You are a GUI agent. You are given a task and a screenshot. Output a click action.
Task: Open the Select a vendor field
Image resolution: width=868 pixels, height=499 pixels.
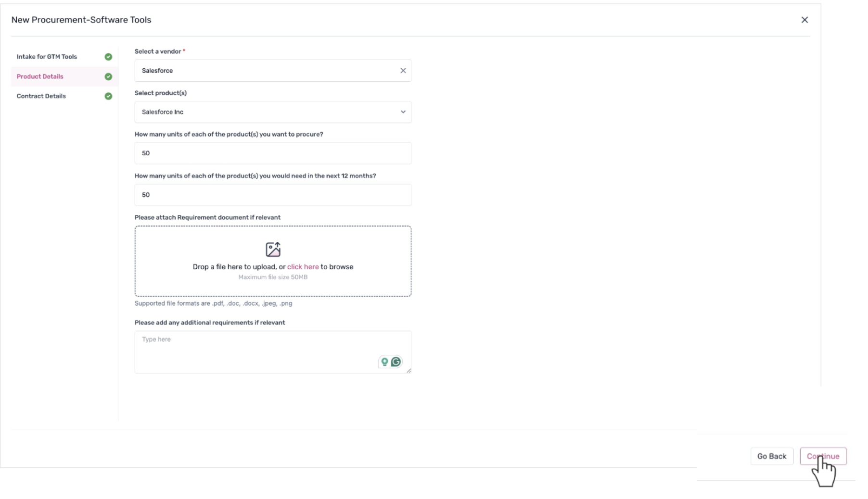(267, 71)
